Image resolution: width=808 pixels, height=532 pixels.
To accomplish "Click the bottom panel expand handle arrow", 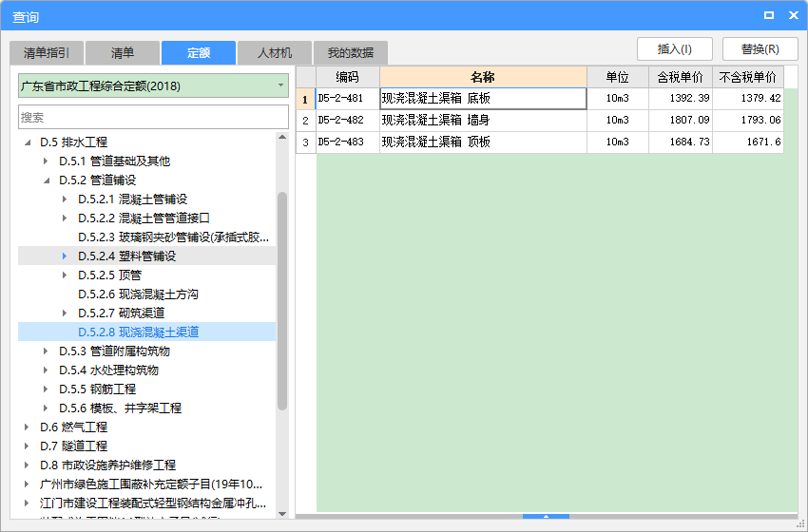I will point(546,516).
